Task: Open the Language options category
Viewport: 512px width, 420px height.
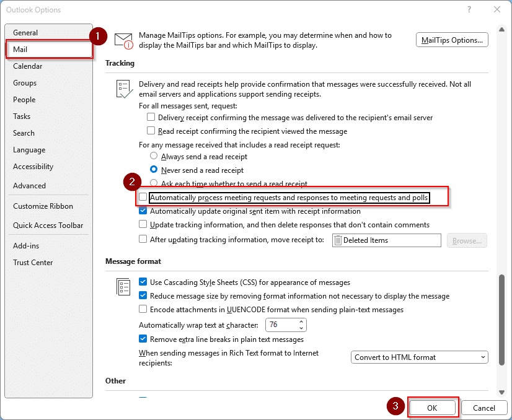Action: (49, 150)
